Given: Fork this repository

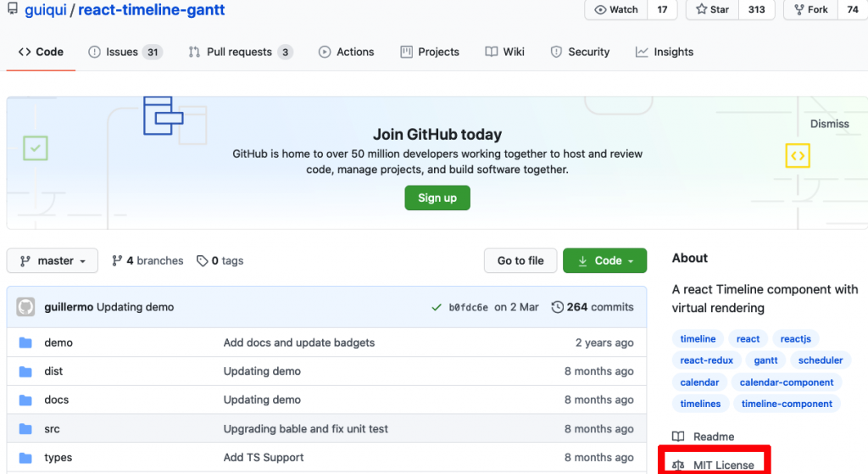Looking at the screenshot, I should [x=810, y=9].
